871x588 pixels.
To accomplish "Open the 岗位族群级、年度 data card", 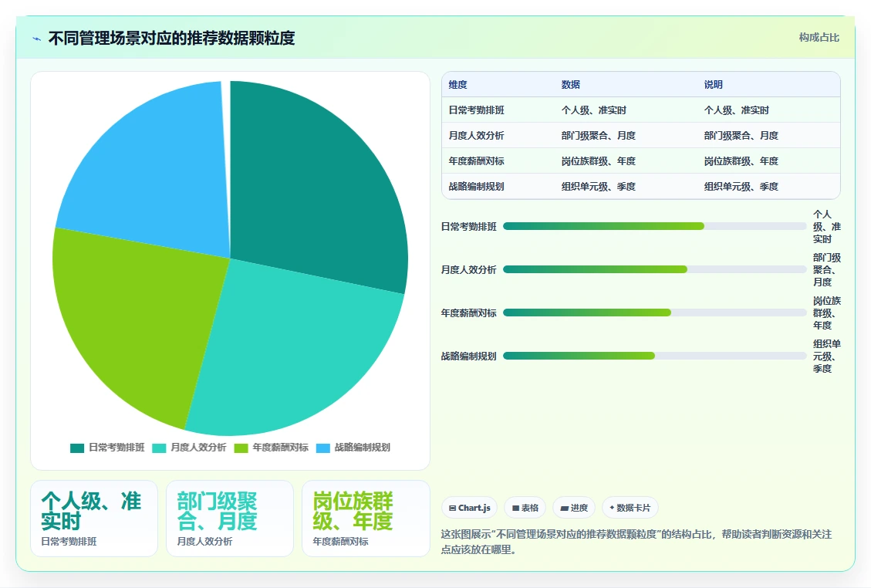I will 366,519.
